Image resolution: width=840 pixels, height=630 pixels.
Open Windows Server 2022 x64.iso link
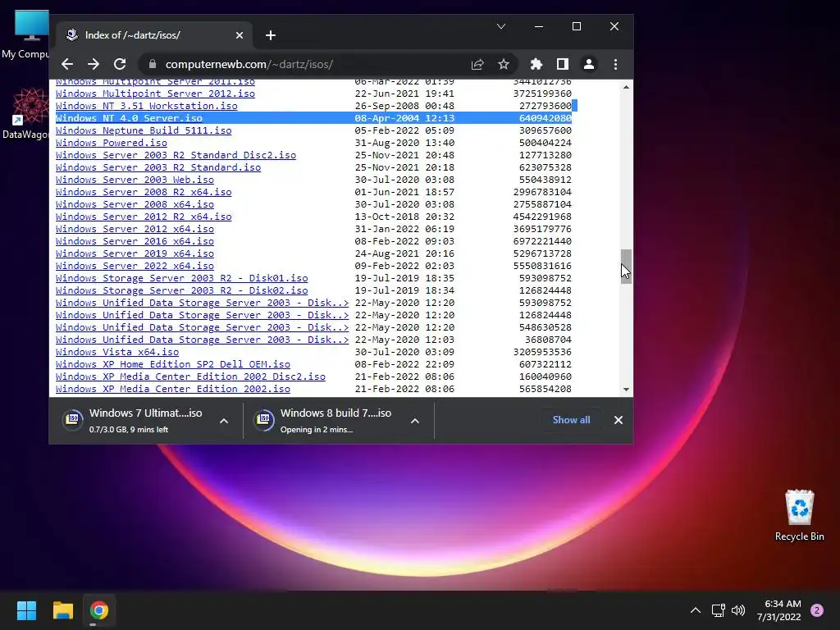[135, 266]
